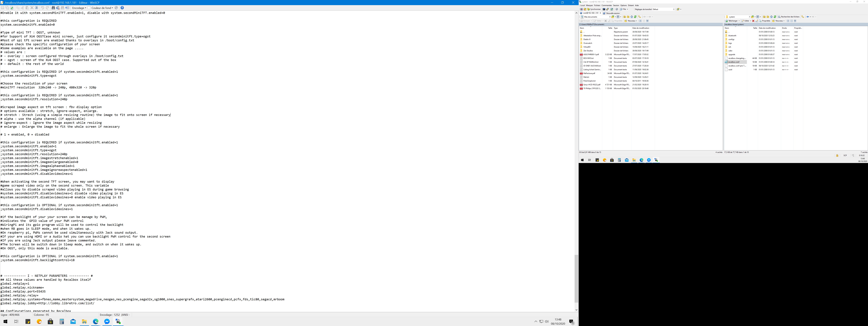Open WinSCP preferences gear icon
Viewport: 868px width, 326px height.
click(x=617, y=9)
